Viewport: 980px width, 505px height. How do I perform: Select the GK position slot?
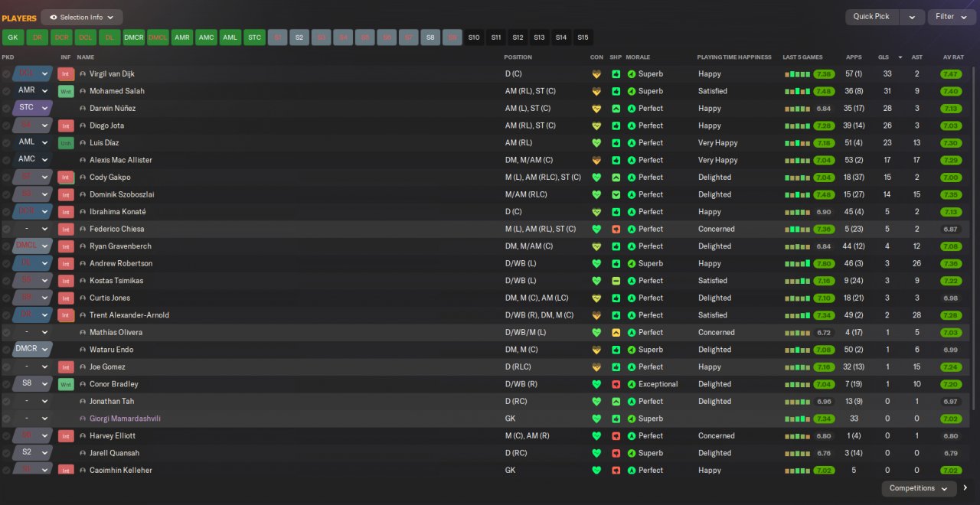pos(13,37)
